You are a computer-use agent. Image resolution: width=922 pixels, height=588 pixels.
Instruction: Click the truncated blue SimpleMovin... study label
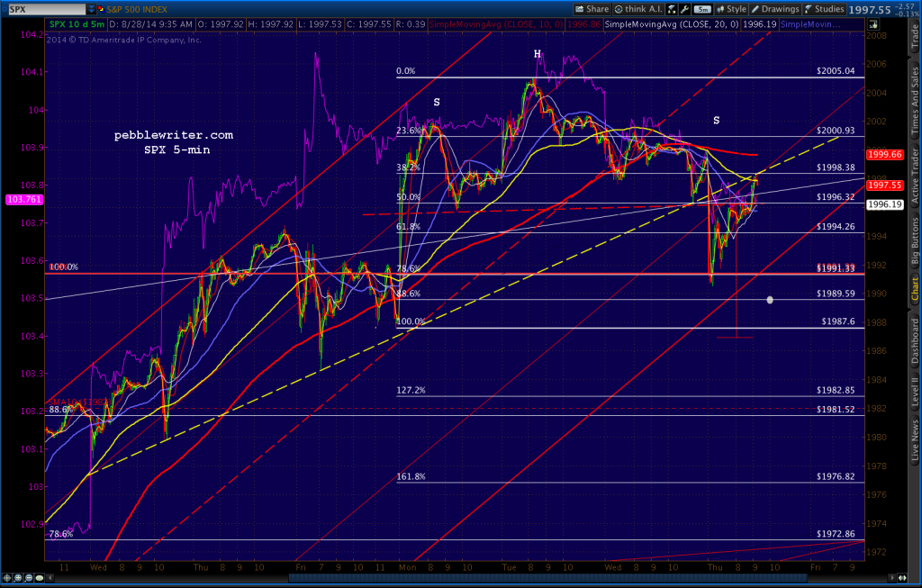810,24
